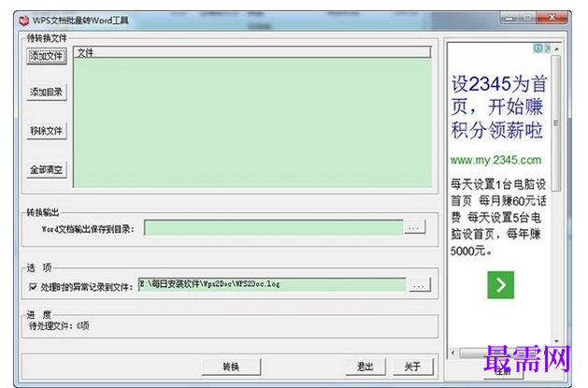Open the www.my.2345.com ad link

(495, 161)
